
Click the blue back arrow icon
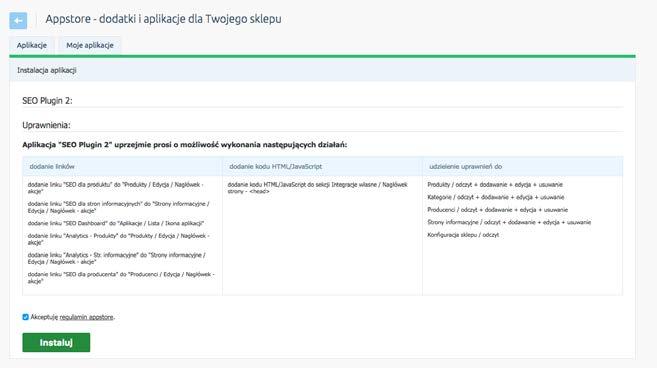[x=18, y=20]
